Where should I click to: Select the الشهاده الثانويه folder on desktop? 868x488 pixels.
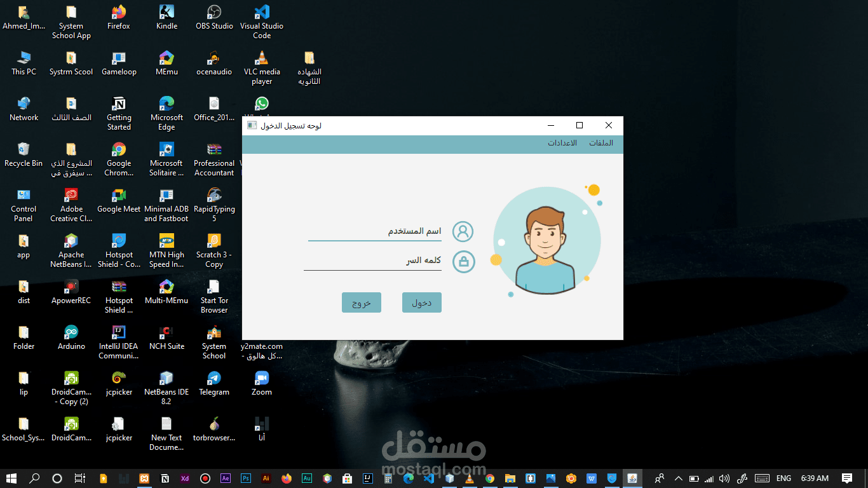[x=309, y=67]
